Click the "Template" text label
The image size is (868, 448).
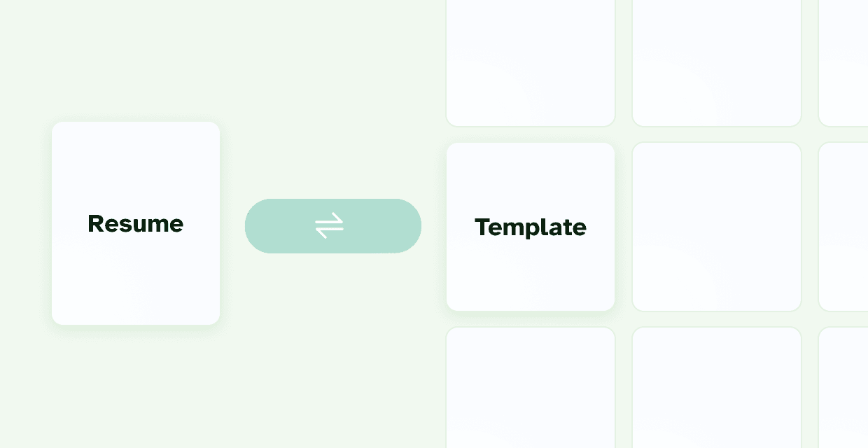coord(531,227)
